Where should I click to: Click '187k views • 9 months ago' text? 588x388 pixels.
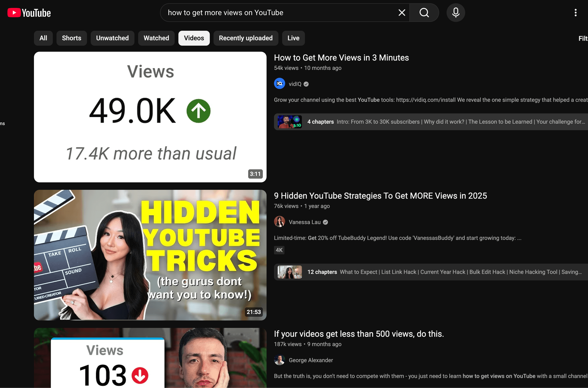coord(307,344)
